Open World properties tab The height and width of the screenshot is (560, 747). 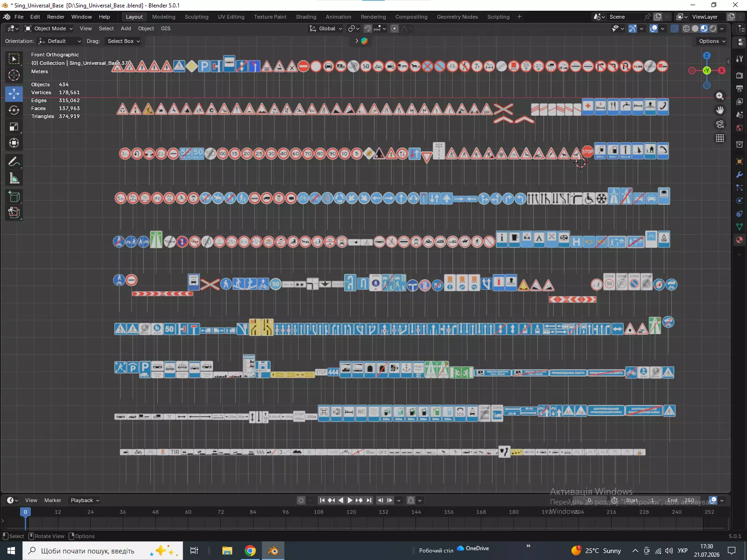pyautogui.click(x=740, y=128)
